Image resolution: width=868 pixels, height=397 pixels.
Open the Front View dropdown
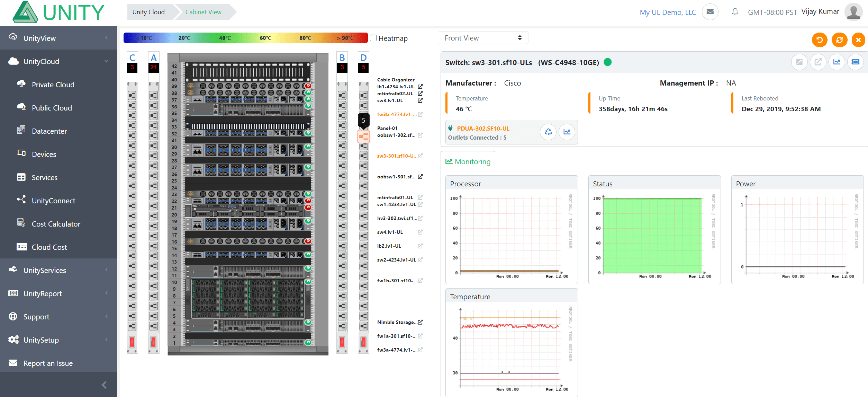point(483,38)
